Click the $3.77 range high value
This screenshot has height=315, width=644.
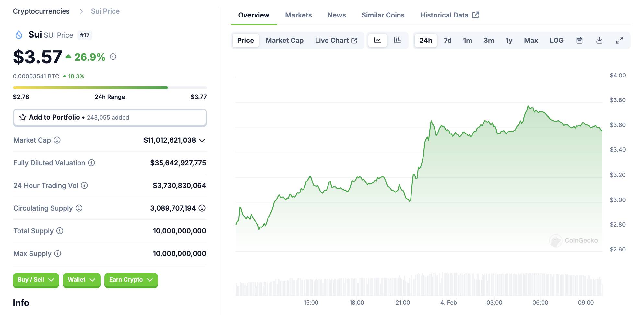pyautogui.click(x=198, y=97)
